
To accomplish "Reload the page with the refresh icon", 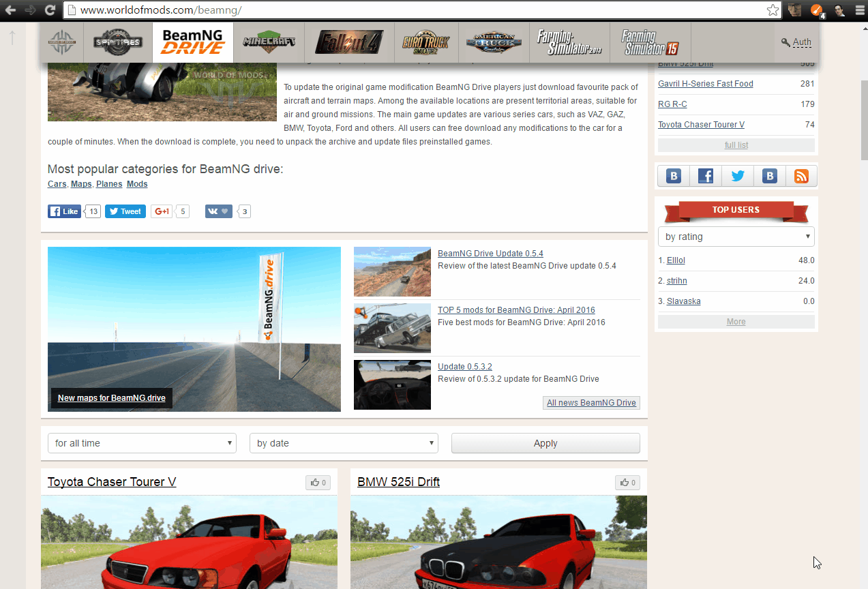I will [x=50, y=10].
